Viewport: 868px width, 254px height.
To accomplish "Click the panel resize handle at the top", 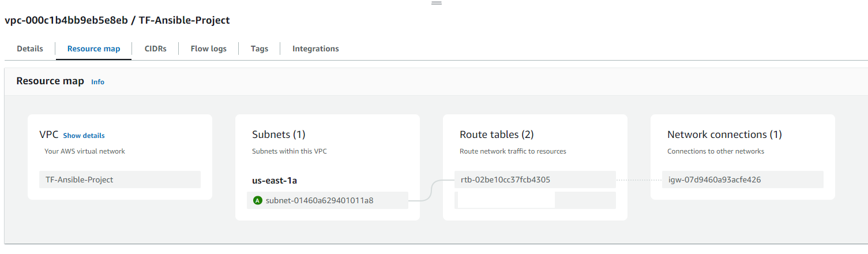I will 437,3.
